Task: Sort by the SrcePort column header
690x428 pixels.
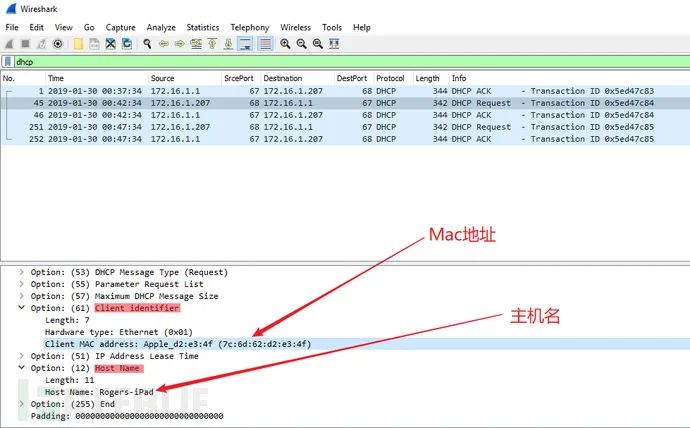Action: [239, 78]
